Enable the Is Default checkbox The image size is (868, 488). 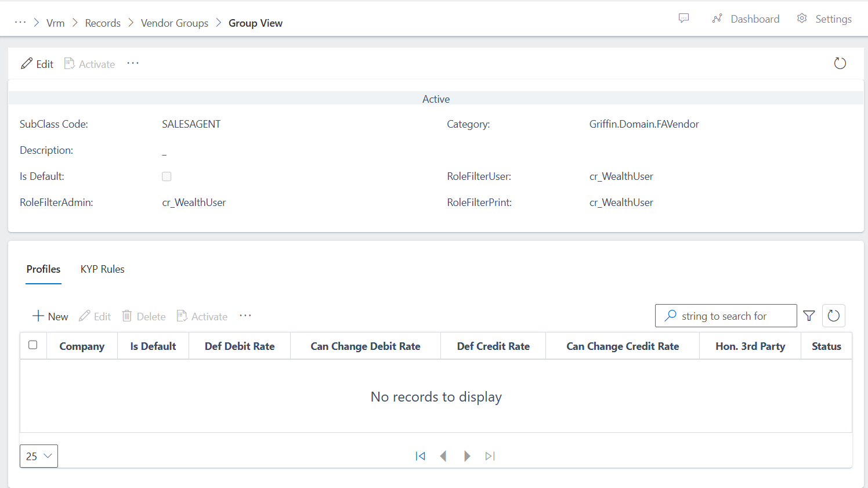coord(167,176)
